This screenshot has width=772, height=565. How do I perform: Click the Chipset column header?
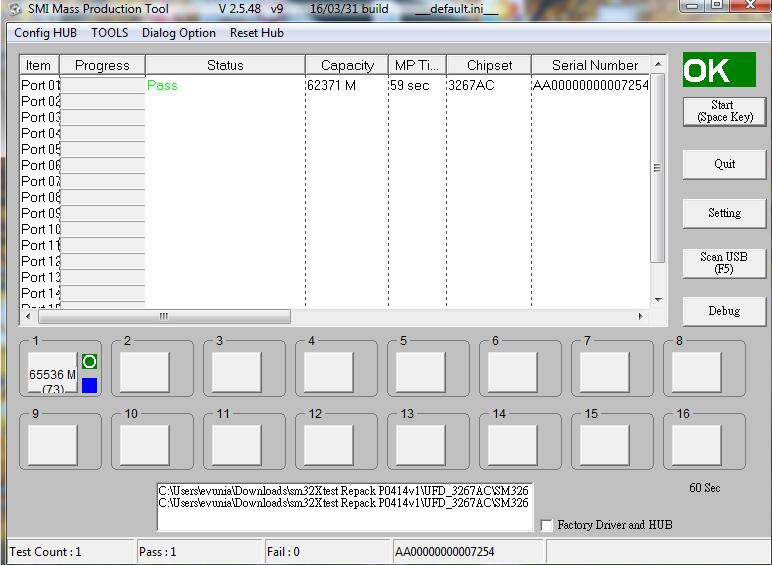pyautogui.click(x=489, y=65)
